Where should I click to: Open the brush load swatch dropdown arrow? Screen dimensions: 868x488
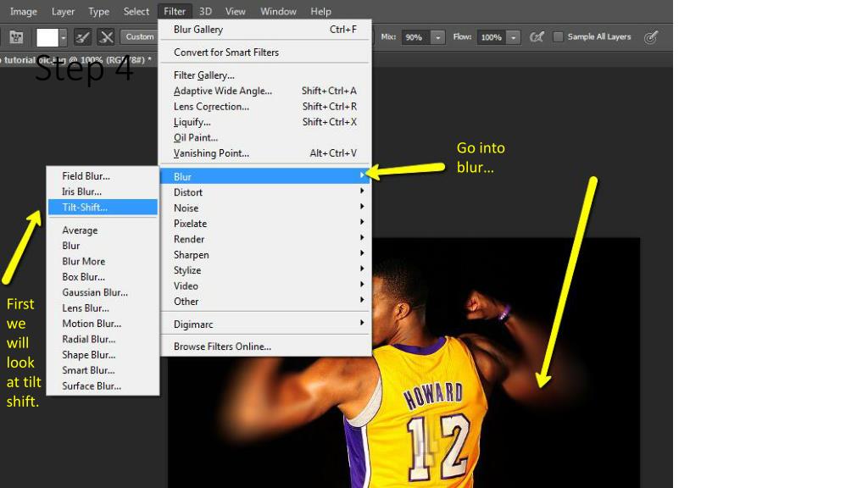63,37
